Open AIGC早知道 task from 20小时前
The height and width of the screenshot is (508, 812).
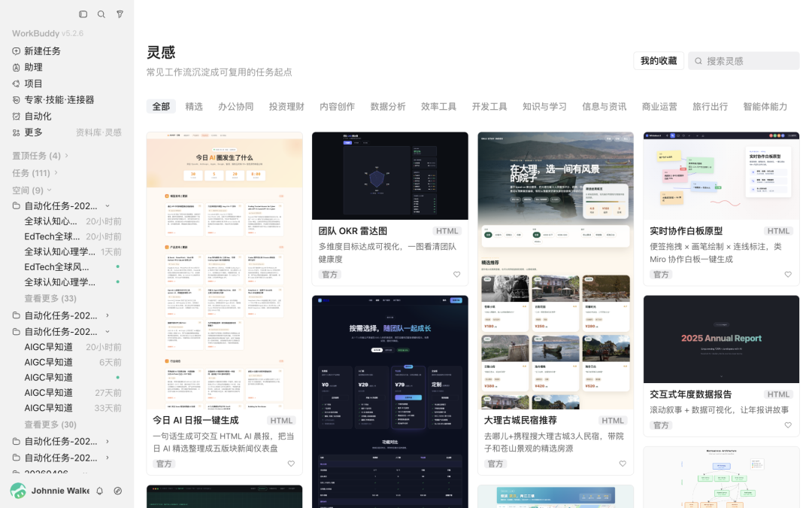point(72,347)
